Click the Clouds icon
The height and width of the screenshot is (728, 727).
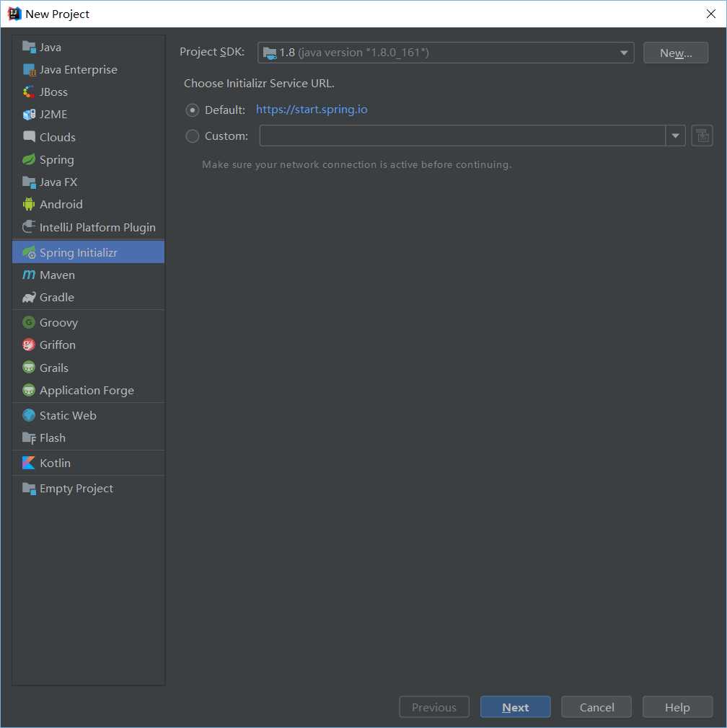(x=29, y=136)
